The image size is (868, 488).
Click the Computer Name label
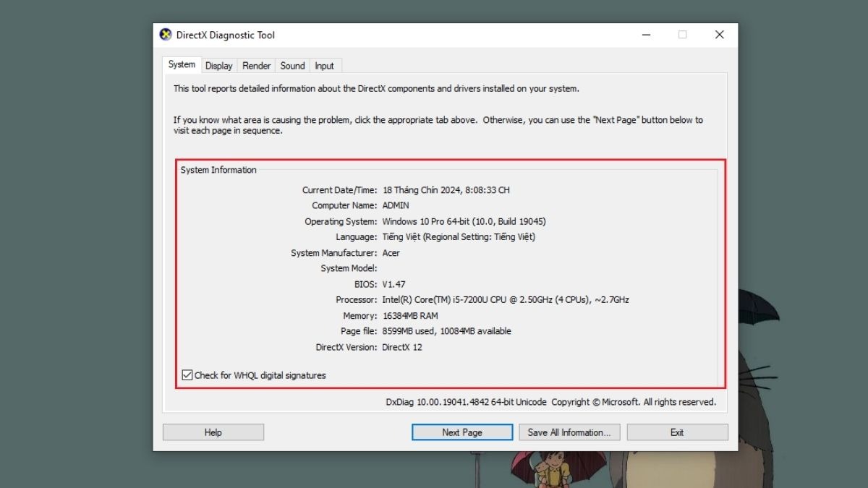[x=344, y=206]
